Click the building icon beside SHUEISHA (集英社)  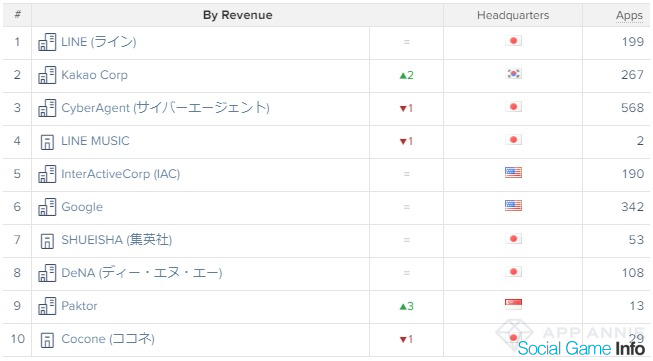click(x=47, y=241)
